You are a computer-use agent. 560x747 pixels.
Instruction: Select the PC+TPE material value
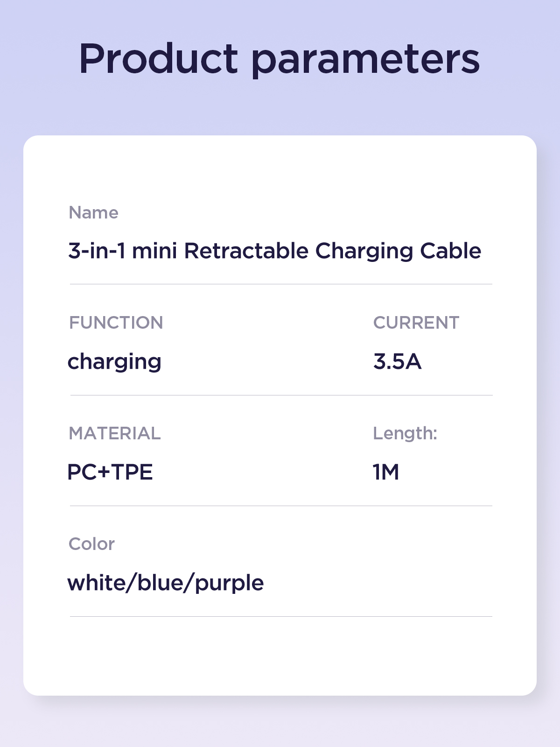point(110,472)
